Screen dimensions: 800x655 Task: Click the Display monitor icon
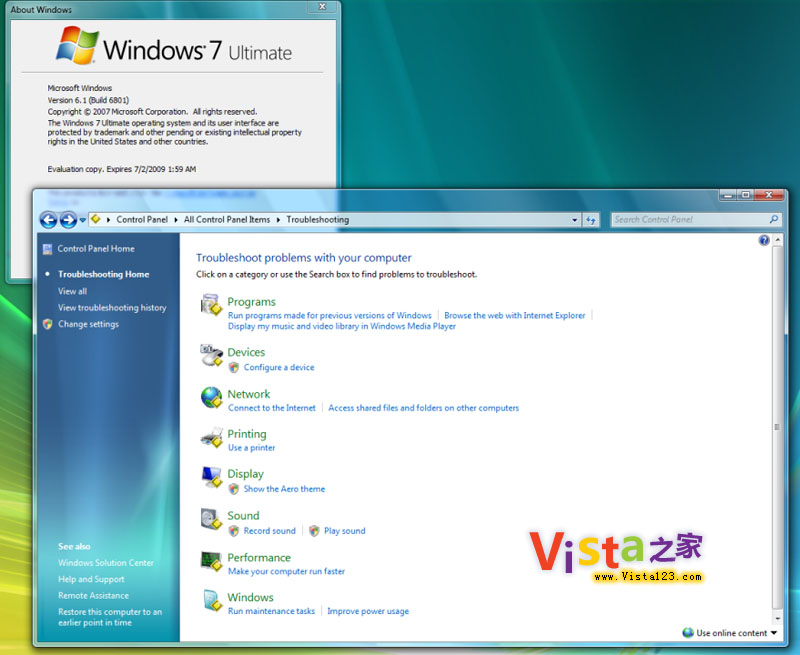click(211, 478)
